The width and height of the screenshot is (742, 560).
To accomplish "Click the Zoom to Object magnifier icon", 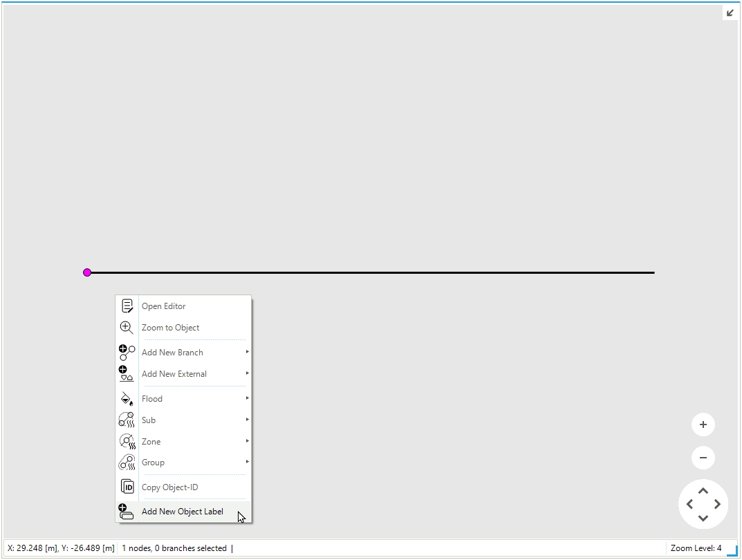I will (x=127, y=328).
